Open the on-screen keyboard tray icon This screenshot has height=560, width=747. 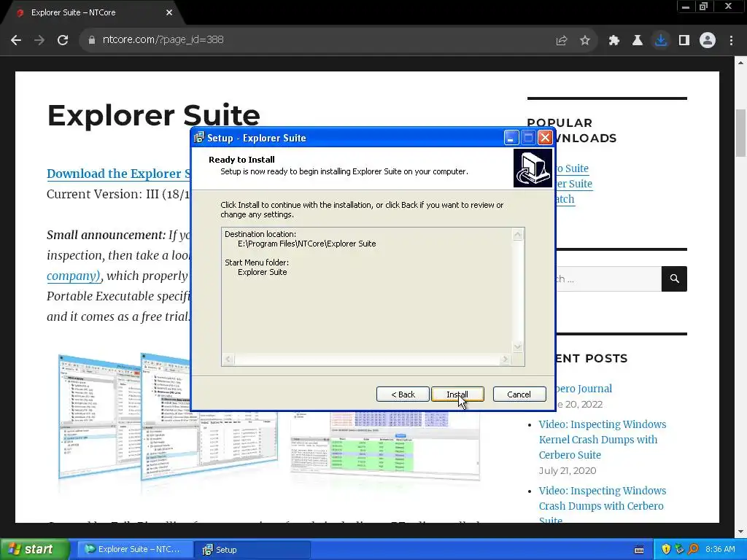click(639, 550)
